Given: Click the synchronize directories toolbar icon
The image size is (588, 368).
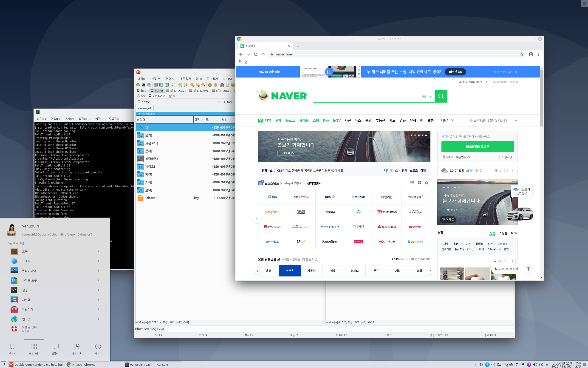Looking at the screenshot, I should [x=173, y=85].
